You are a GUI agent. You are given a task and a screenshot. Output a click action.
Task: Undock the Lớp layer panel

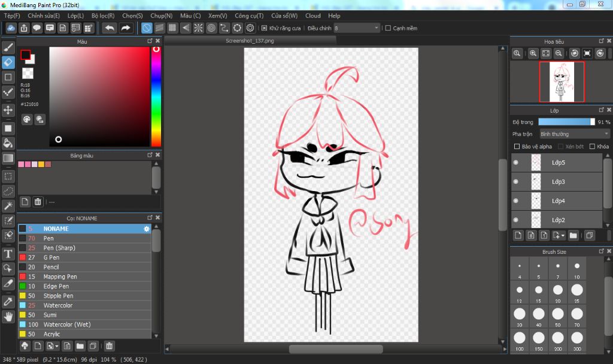(x=601, y=110)
